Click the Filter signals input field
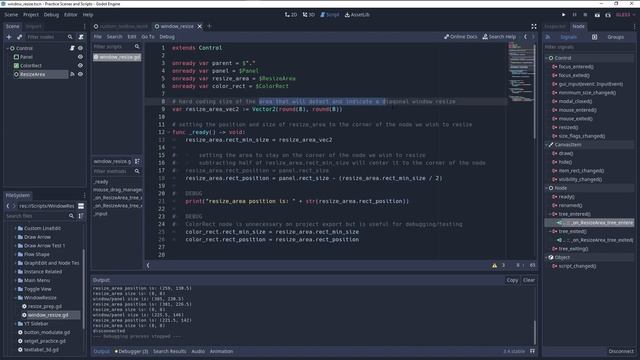This screenshot has width=640, height=360. pos(589,47)
